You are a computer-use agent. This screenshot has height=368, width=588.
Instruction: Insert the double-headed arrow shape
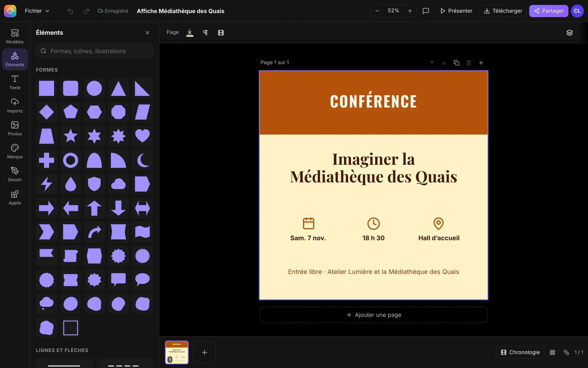tap(142, 208)
